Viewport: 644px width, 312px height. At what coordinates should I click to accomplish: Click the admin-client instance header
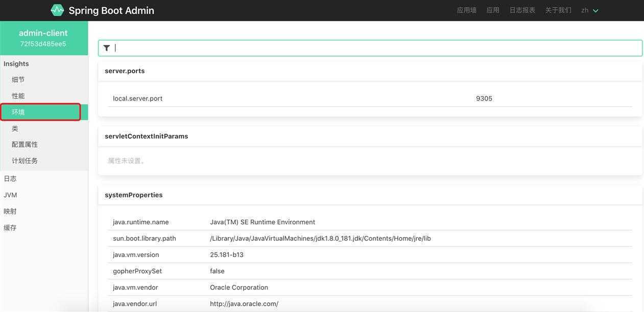43,38
